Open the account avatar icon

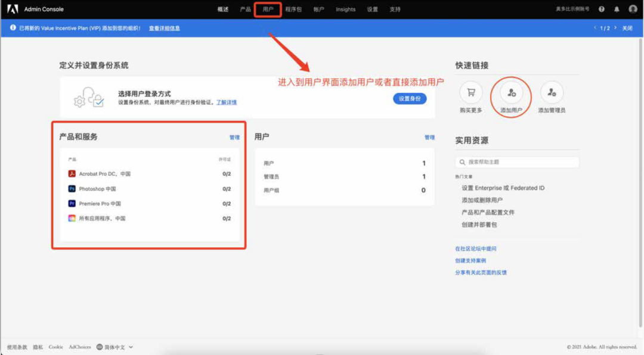(633, 9)
